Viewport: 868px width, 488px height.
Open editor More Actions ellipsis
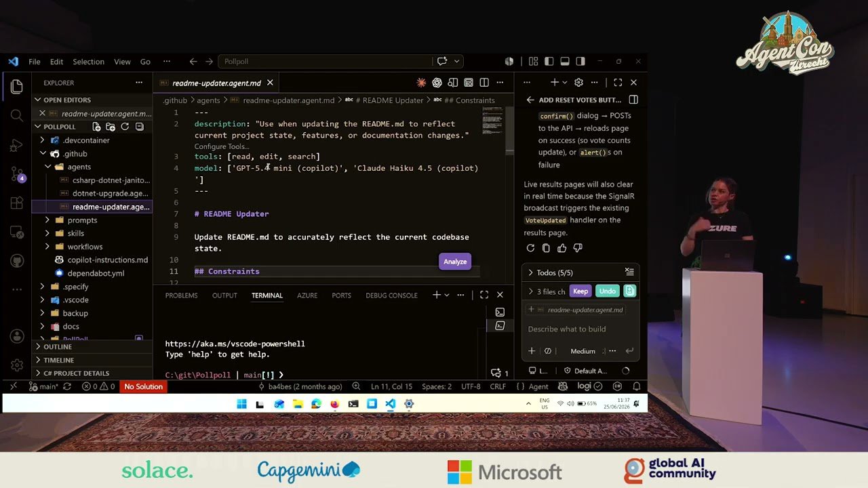pos(500,83)
